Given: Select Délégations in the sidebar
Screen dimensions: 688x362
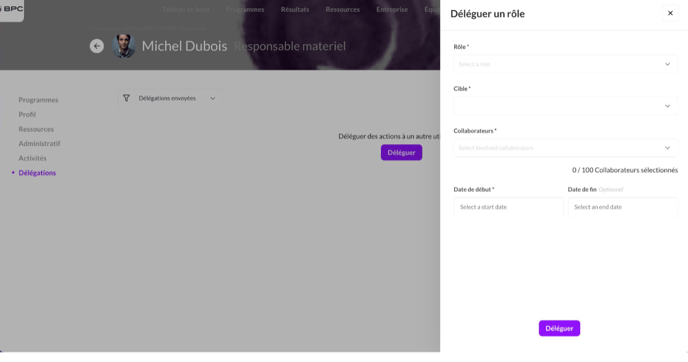Looking at the screenshot, I should point(37,173).
